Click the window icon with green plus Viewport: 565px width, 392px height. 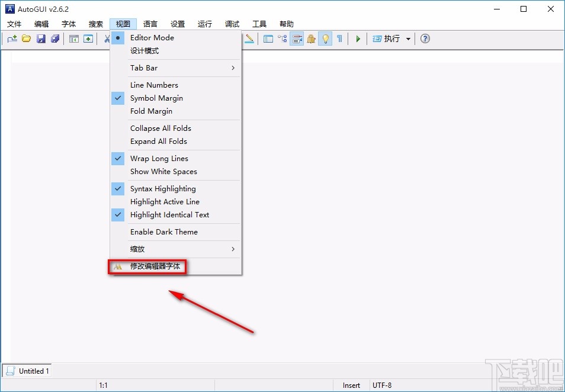pyautogui.click(x=88, y=38)
